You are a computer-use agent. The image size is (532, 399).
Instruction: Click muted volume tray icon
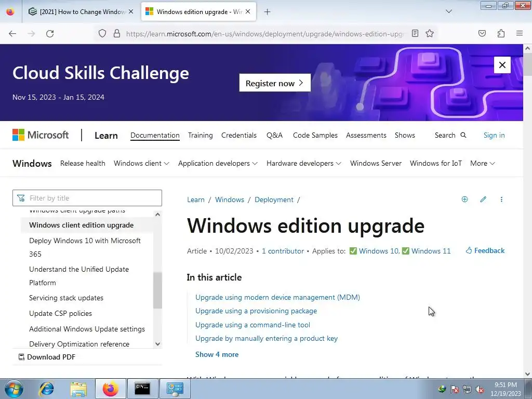[480, 389]
